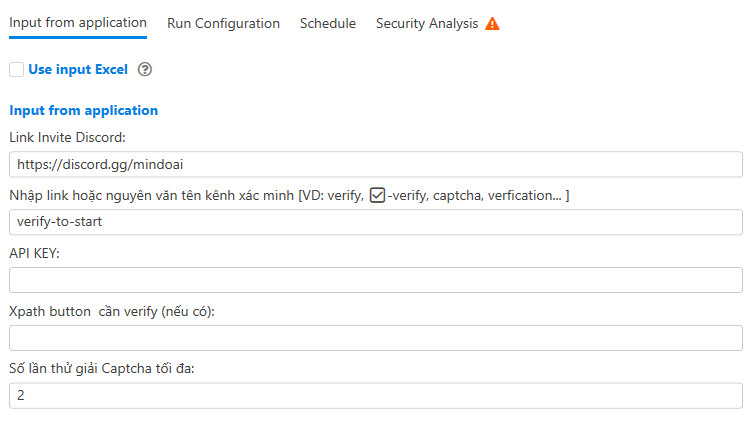Click the verify-to-start channel name field

(375, 222)
